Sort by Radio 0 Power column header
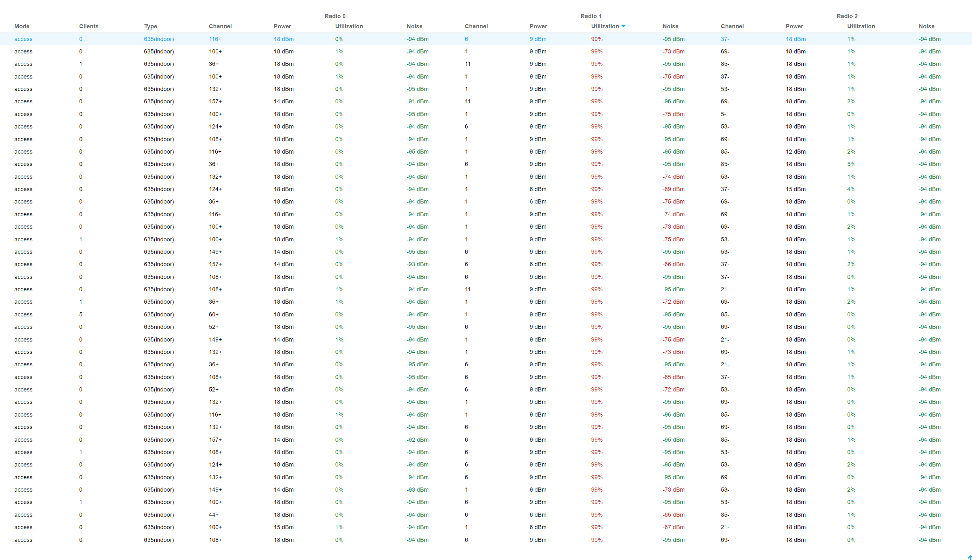Screen dimensions: 972x560 pos(282,26)
